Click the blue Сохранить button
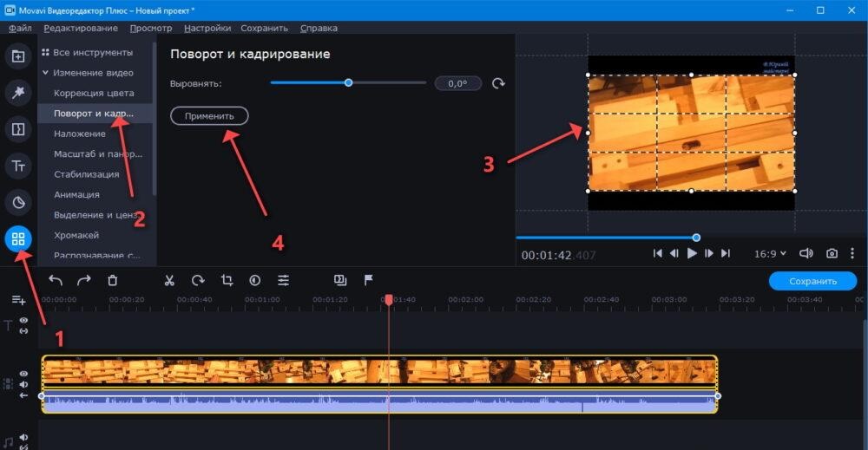 (812, 281)
